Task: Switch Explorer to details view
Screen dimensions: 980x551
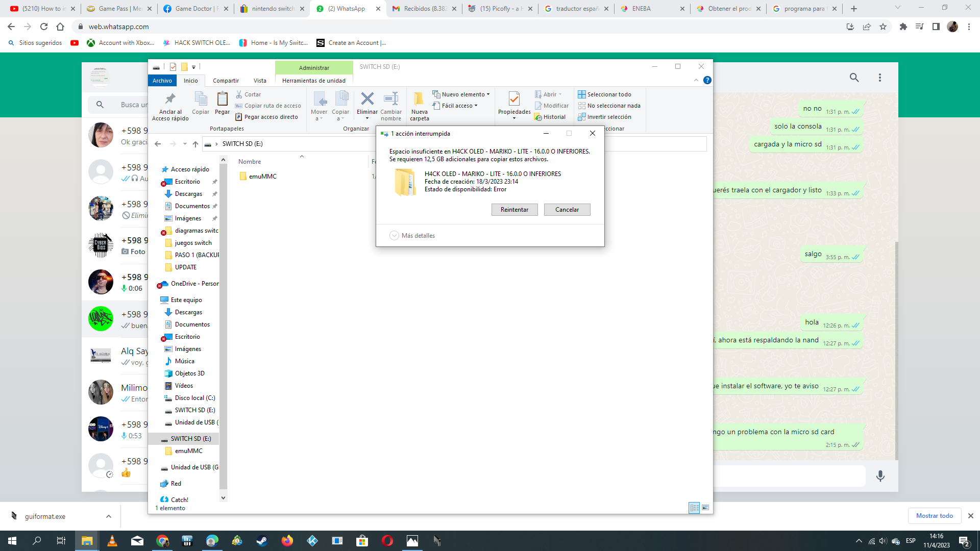Action: [x=694, y=508]
